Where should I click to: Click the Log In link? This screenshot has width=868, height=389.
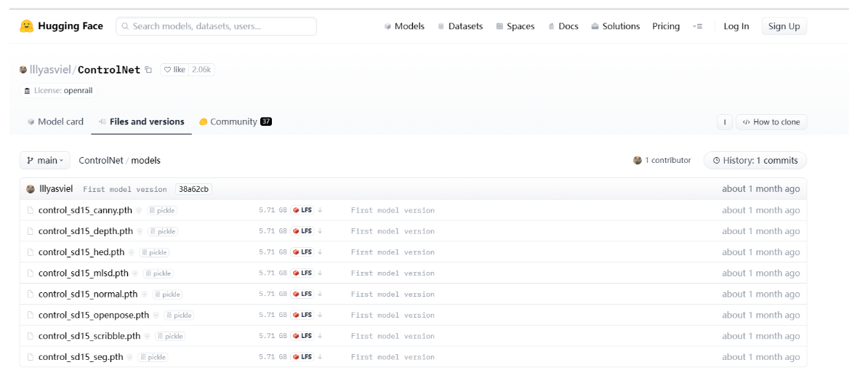[x=736, y=26]
